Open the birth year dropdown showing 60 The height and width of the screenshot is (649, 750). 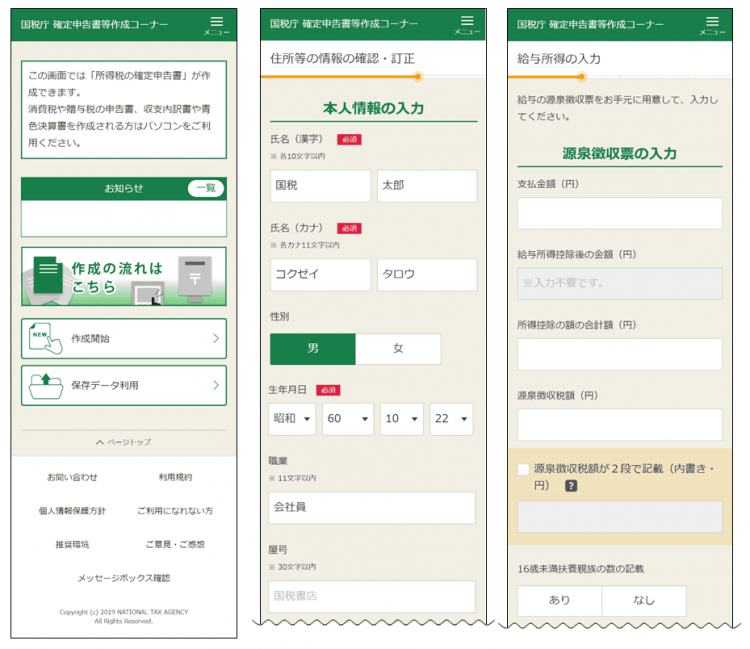[347, 419]
